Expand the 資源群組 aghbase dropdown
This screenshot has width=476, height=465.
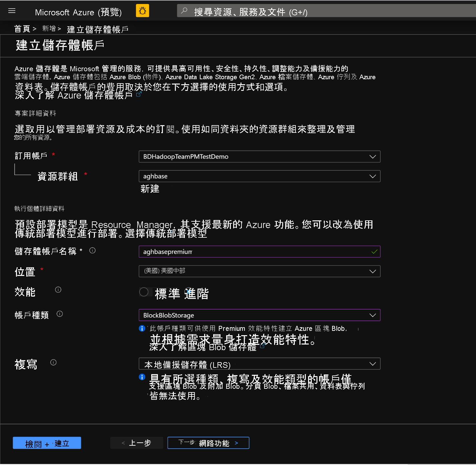(x=259, y=176)
